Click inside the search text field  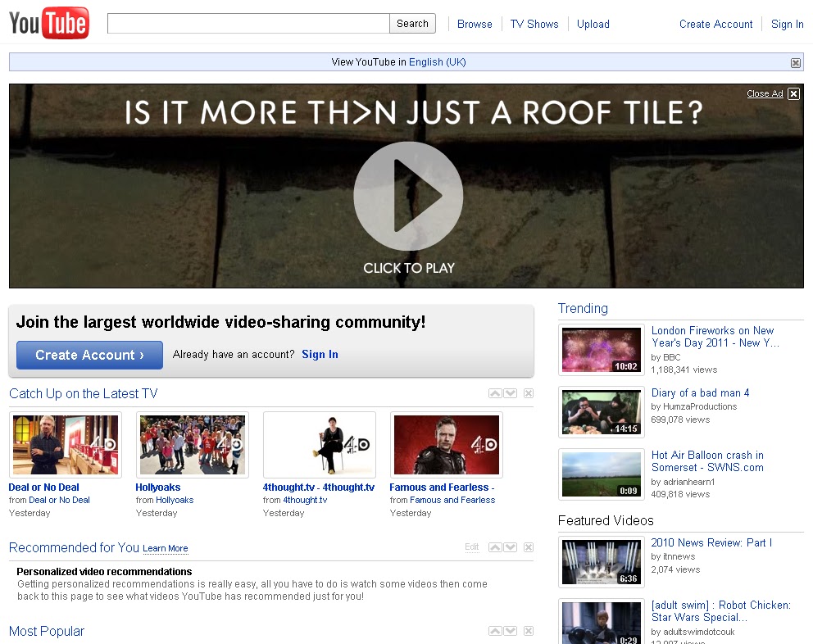pos(248,23)
